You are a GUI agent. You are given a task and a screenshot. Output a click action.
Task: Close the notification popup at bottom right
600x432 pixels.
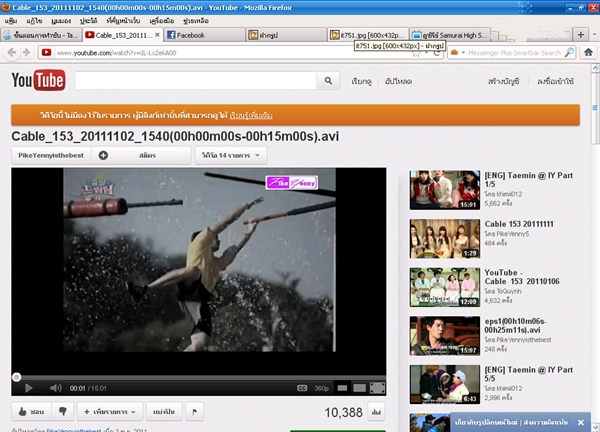point(580,422)
